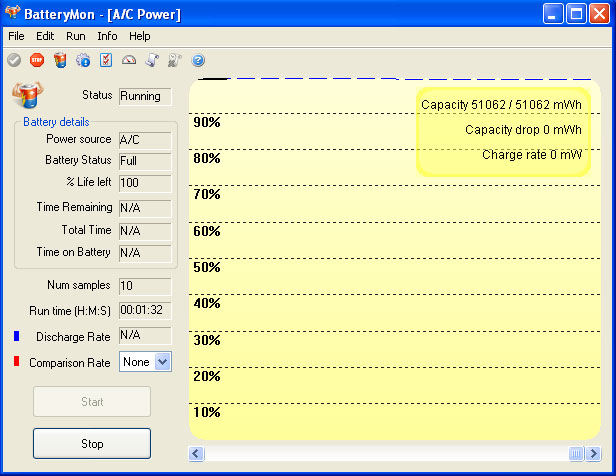Click the 'Charge rate 0 mW' text
Screen dimensions: 616x476
pos(532,155)
